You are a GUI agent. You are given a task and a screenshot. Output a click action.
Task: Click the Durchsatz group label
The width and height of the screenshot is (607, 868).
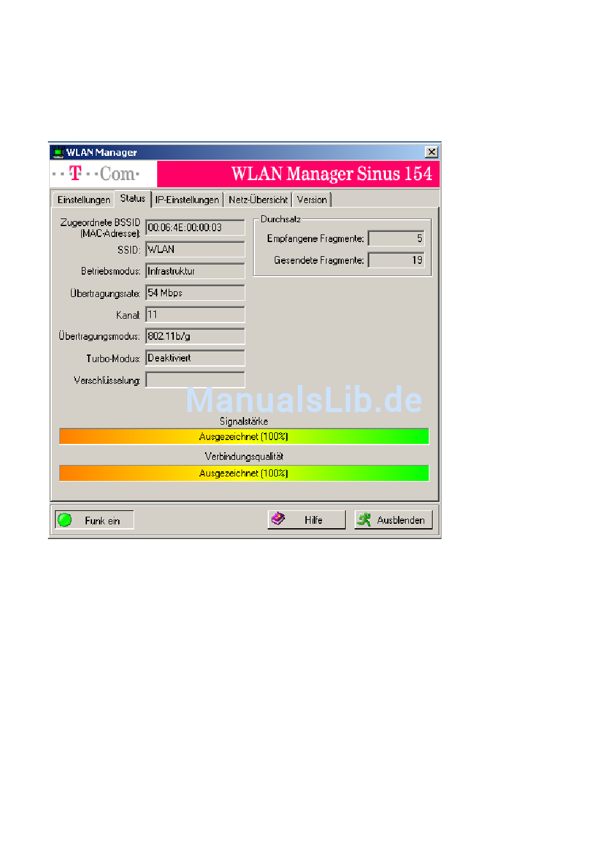pos(280,219)
